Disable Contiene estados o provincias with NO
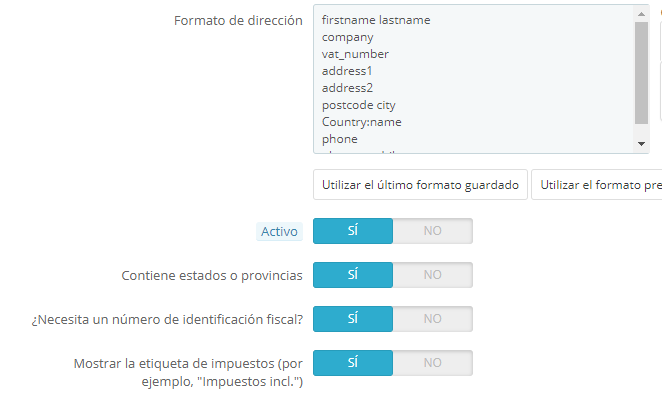662x401 pixels. click(x=432, y=275)
